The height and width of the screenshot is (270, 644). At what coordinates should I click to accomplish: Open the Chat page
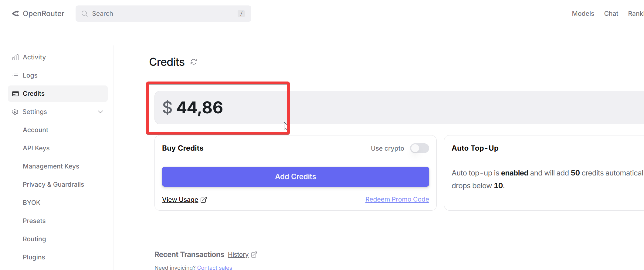tap(611, 14)
